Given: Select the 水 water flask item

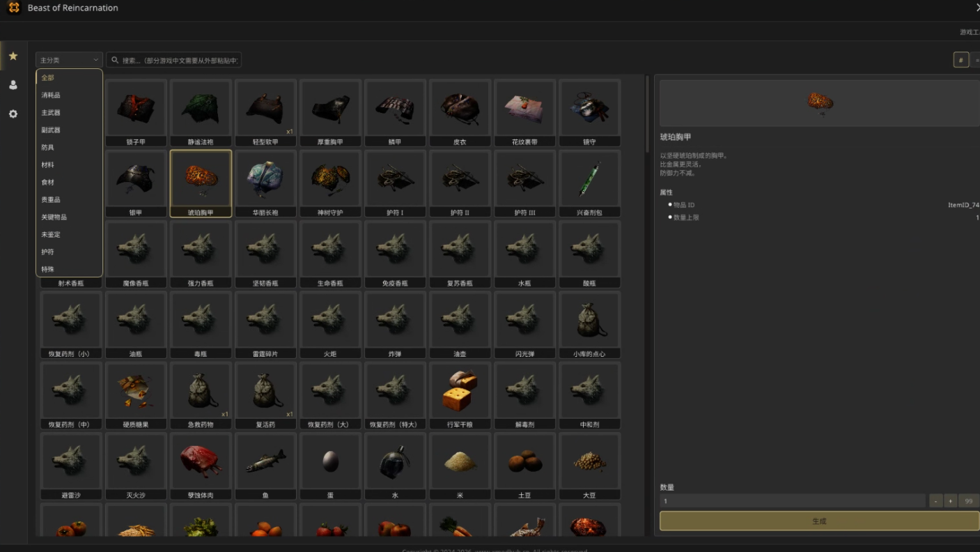Looking at the screenshot, I should click(395, 466).
